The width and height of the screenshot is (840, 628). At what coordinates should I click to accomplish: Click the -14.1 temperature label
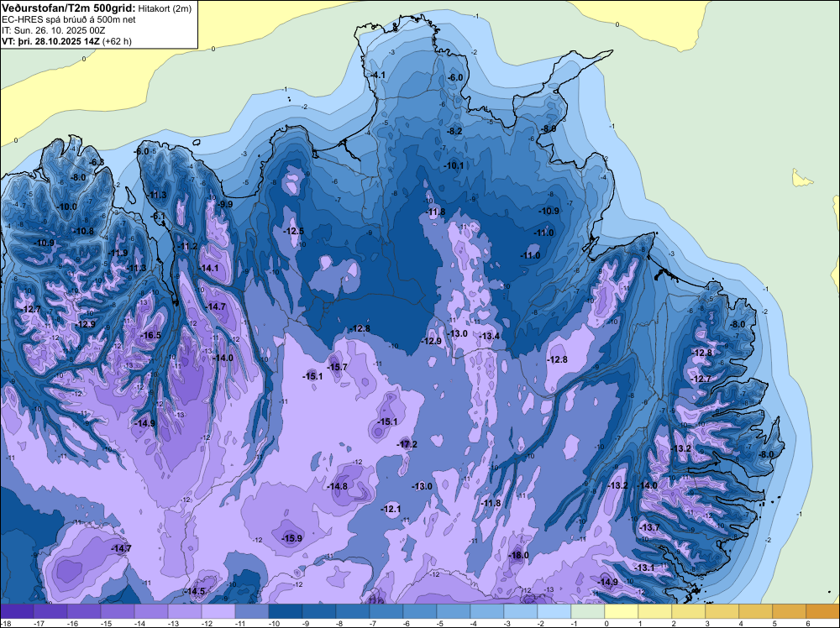pyautogui.click(x=207, y=268)
